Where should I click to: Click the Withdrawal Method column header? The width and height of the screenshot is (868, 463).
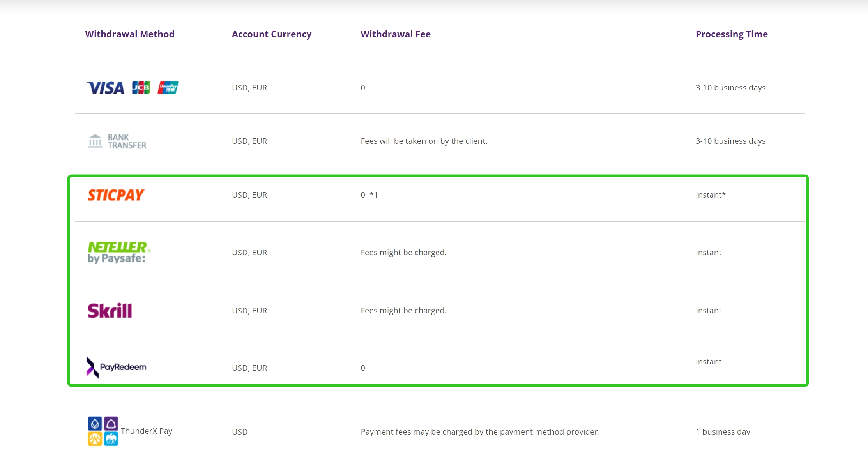coord(130,34)
